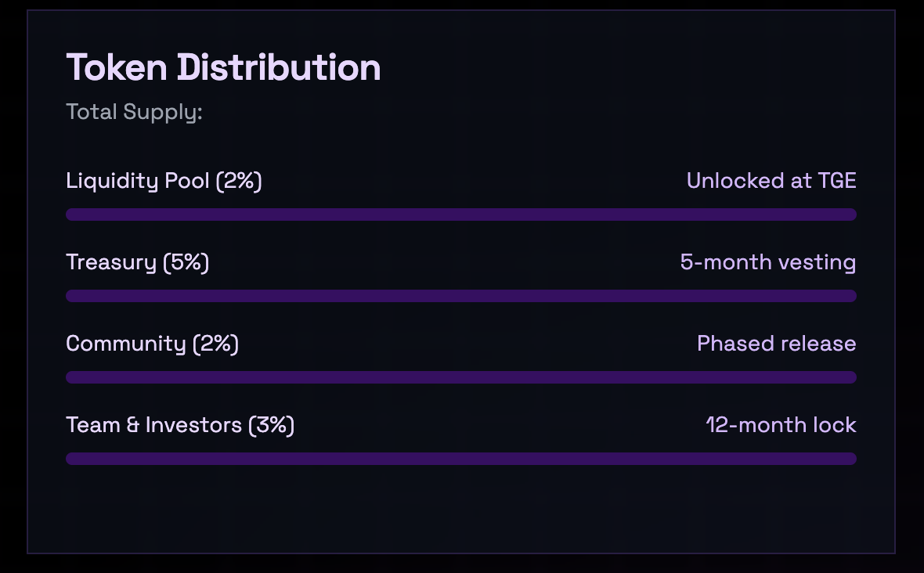
Task: Click the 12-month lock text
Action: tap(781, 425)
